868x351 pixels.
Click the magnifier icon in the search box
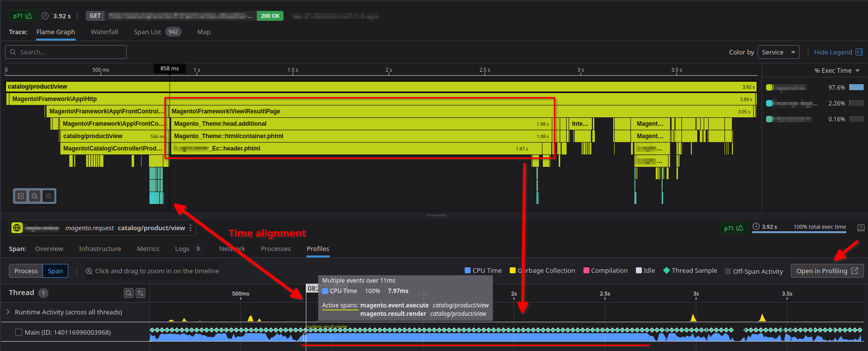13,52
